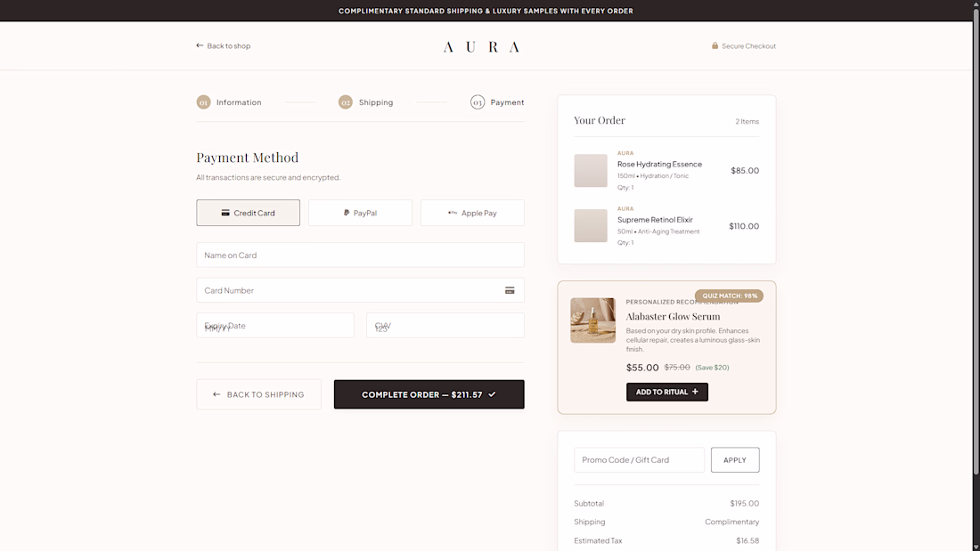Screen dimensions: 980x551
Task: Click Supreme Retinol Elixir product name
Action: tap(655, 220)
